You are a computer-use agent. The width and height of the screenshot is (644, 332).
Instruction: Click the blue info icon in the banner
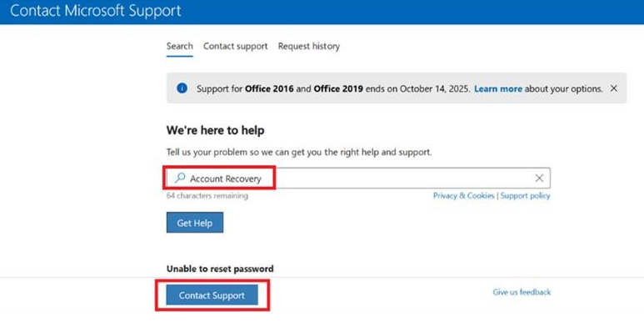pos(182,88)
